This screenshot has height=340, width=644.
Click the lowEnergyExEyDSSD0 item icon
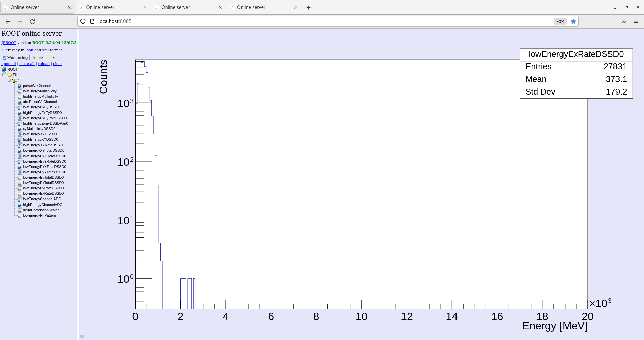20,107
